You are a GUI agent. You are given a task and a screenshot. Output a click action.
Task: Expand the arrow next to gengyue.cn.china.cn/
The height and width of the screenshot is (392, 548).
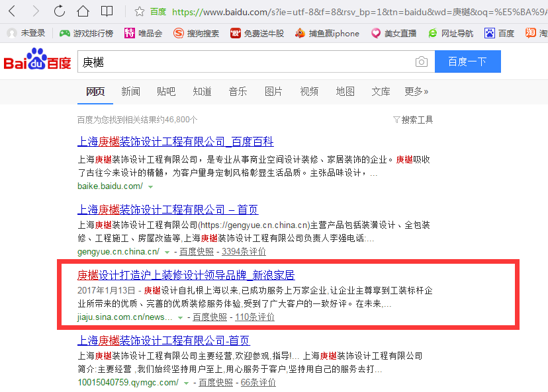coord(167,252)
